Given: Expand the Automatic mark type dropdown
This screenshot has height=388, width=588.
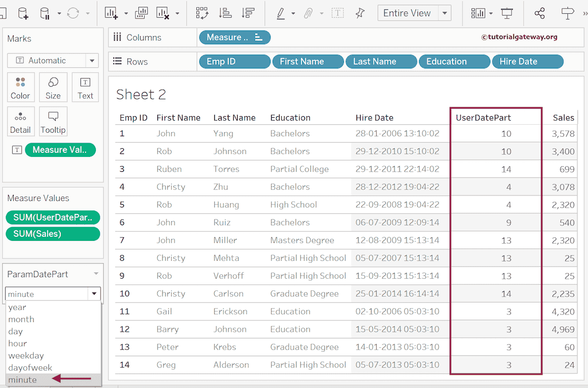Looking at the screenshot, I should pos(92,60).
